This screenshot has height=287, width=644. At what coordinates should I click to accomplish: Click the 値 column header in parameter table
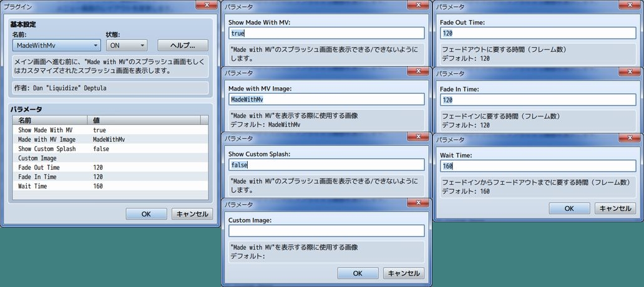coord(144,120)
